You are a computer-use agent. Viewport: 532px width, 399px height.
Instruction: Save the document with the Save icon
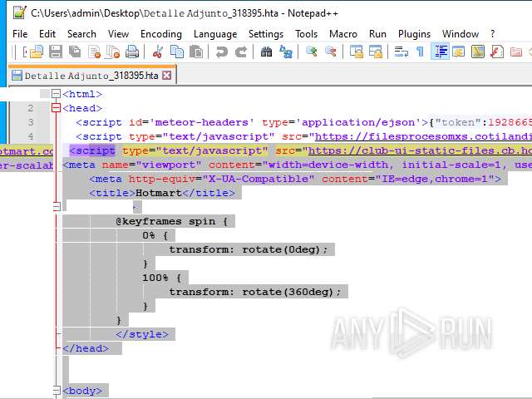[x=56, y=52]
